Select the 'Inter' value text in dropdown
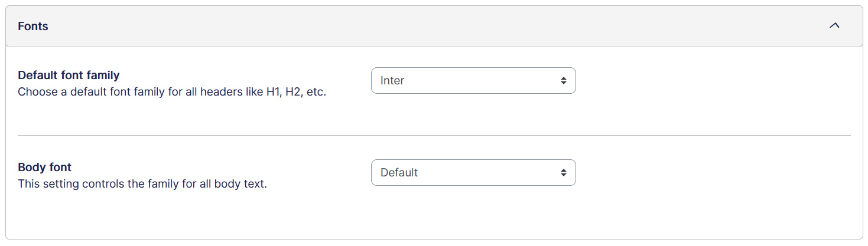868x246 pixels. [392, 81]
